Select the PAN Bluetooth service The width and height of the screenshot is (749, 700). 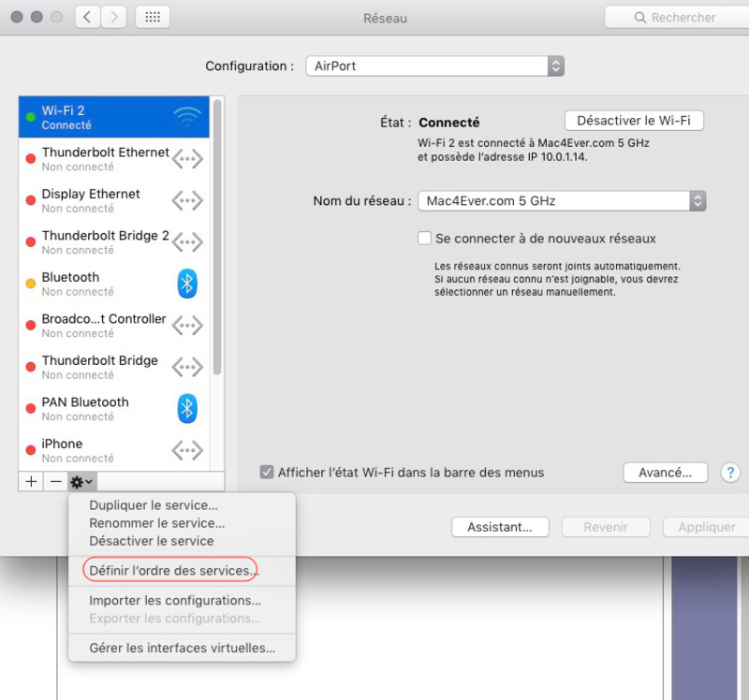click(113, 409)
